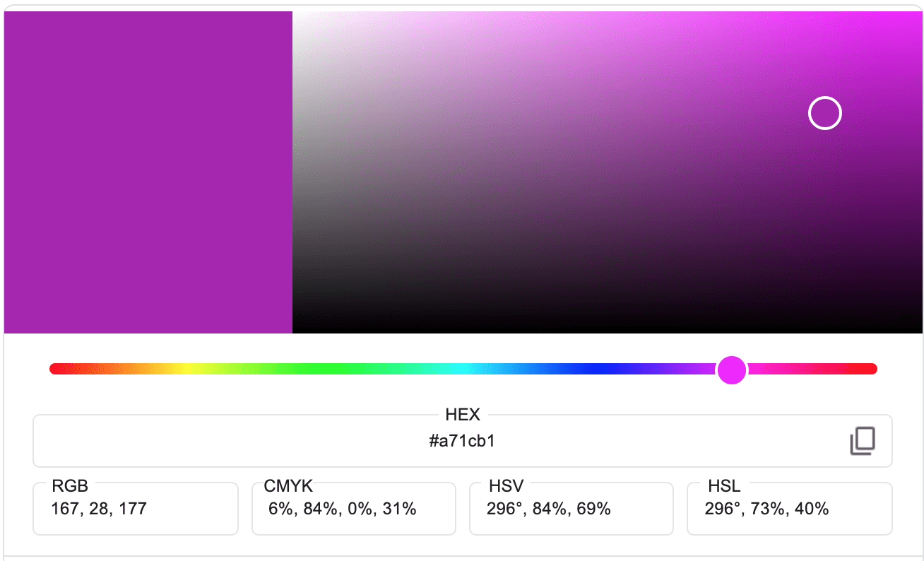Screen dimensions: 924x561
Task: Set hue to green on slider
Action: (325, 369)
